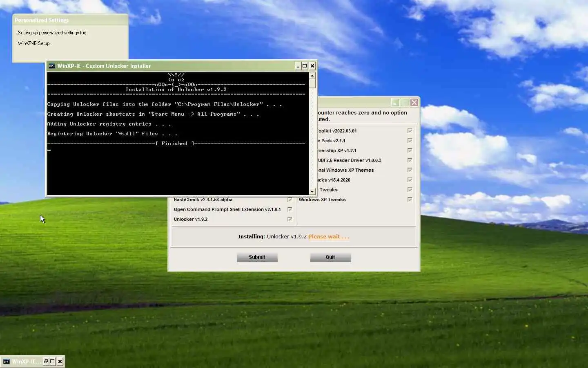This screenshot has width=588, height=368.
Task: Click the Quit button
Action: (x=331, y=257)
